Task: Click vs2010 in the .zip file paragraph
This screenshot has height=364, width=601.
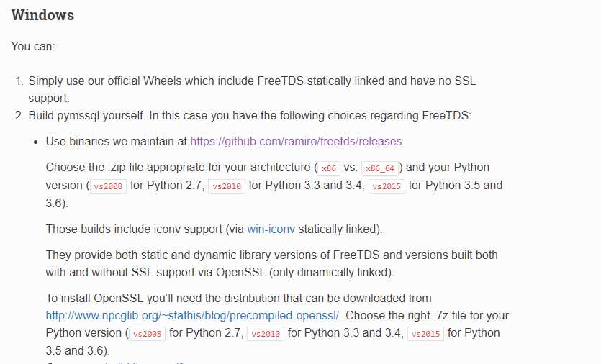Action: tap(227, 186)
